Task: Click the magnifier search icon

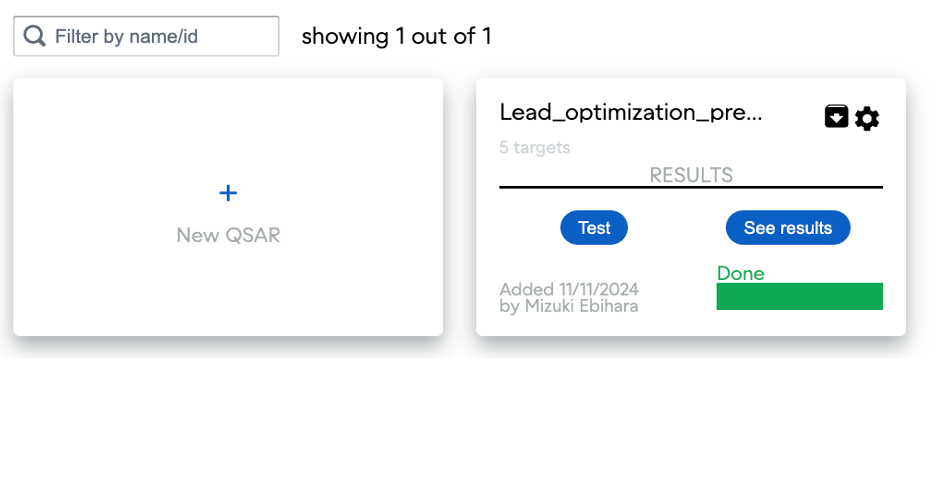Action: pos(35,36)
